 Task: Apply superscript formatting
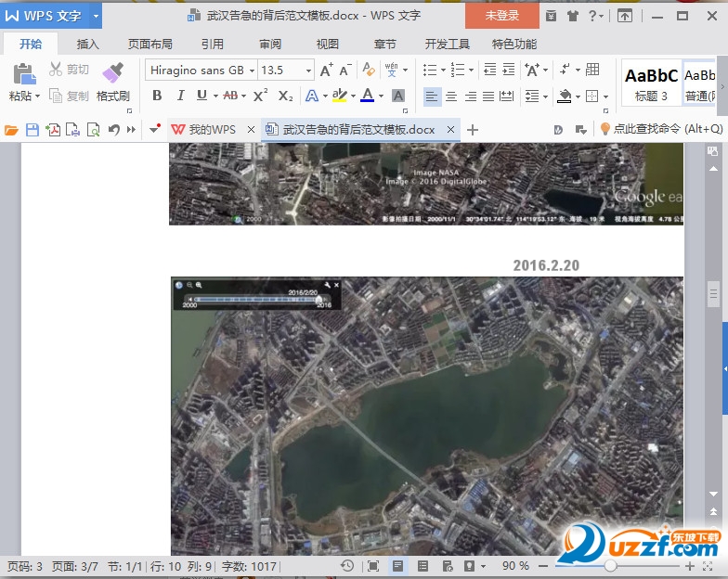[260, 96]
